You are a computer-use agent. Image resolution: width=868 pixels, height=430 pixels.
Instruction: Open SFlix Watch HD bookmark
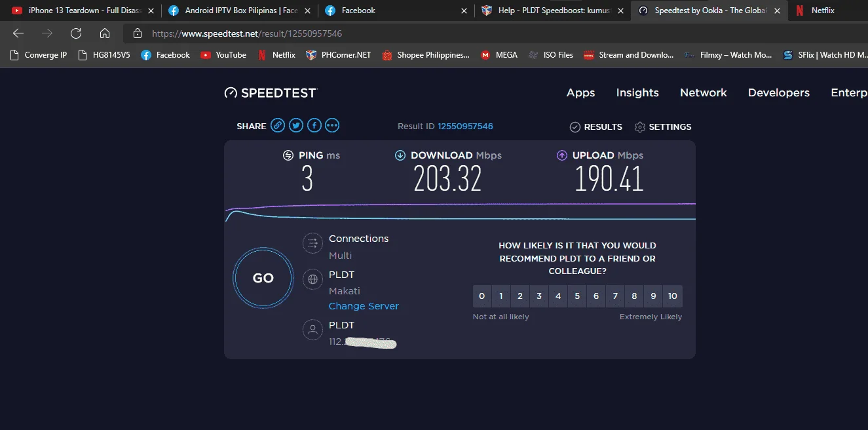[824, 55]
